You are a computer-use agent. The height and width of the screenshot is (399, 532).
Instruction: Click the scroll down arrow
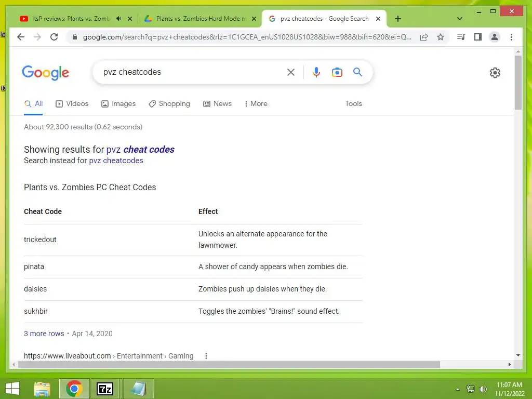518,355
